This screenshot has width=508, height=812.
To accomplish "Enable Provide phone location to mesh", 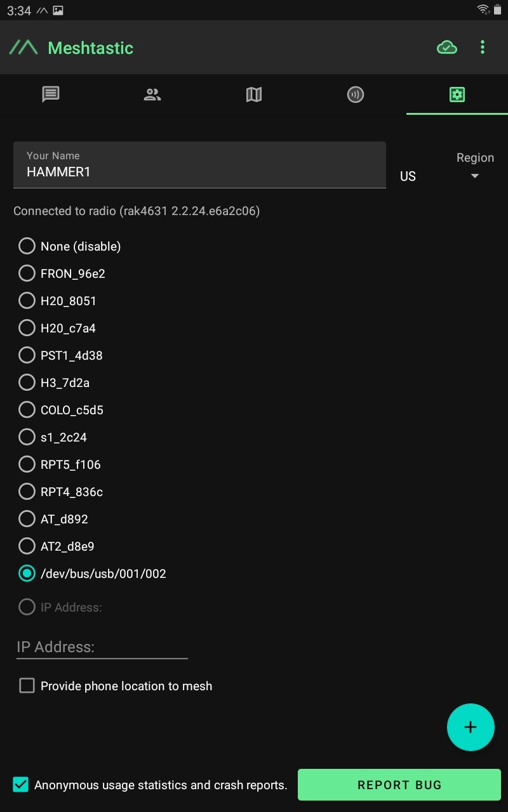I will 27,686.
